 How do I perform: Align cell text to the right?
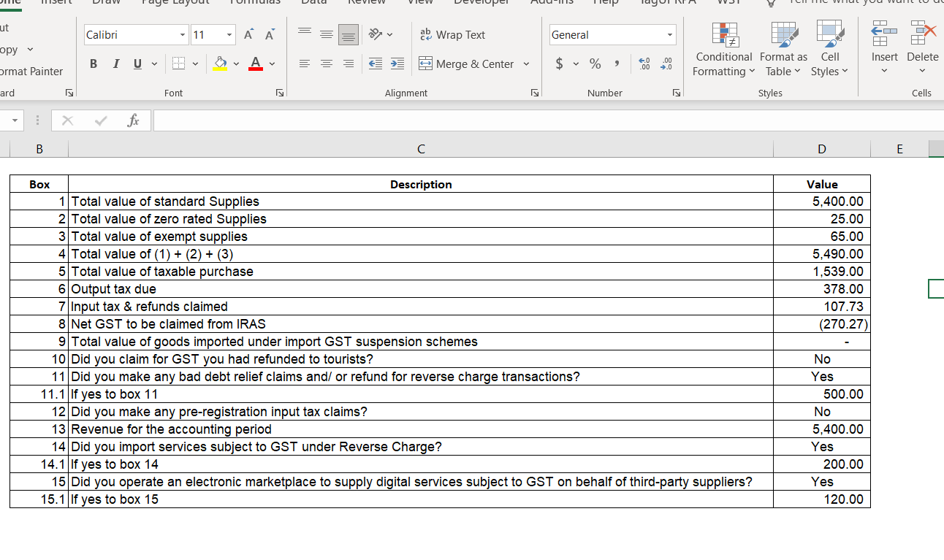click(349, 64)
